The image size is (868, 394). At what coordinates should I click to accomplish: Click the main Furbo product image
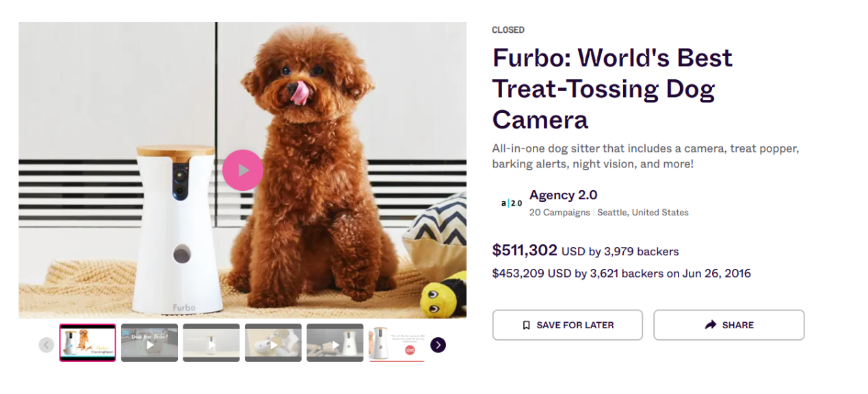(342, 226)
